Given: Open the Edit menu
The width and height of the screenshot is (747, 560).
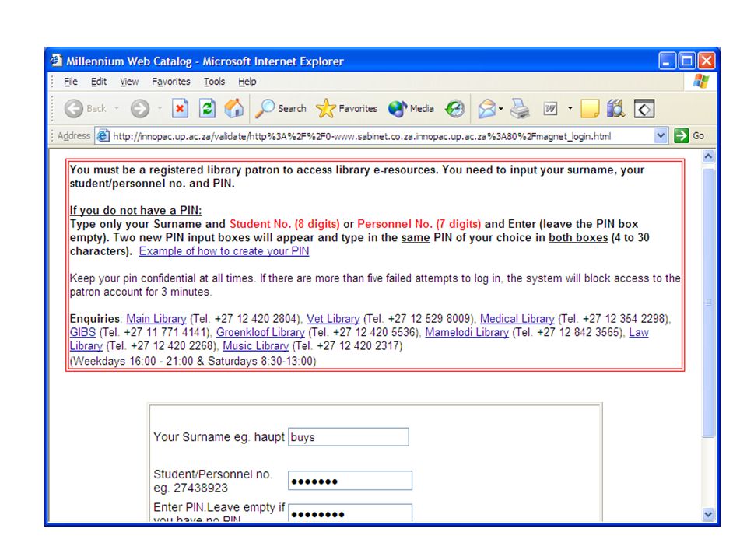Looking at the screenshot, I should pyautogui.click(x=99, y=82).
